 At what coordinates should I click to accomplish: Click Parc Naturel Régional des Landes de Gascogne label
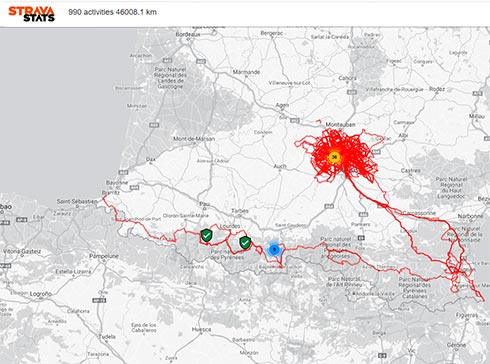pos(170,78)
